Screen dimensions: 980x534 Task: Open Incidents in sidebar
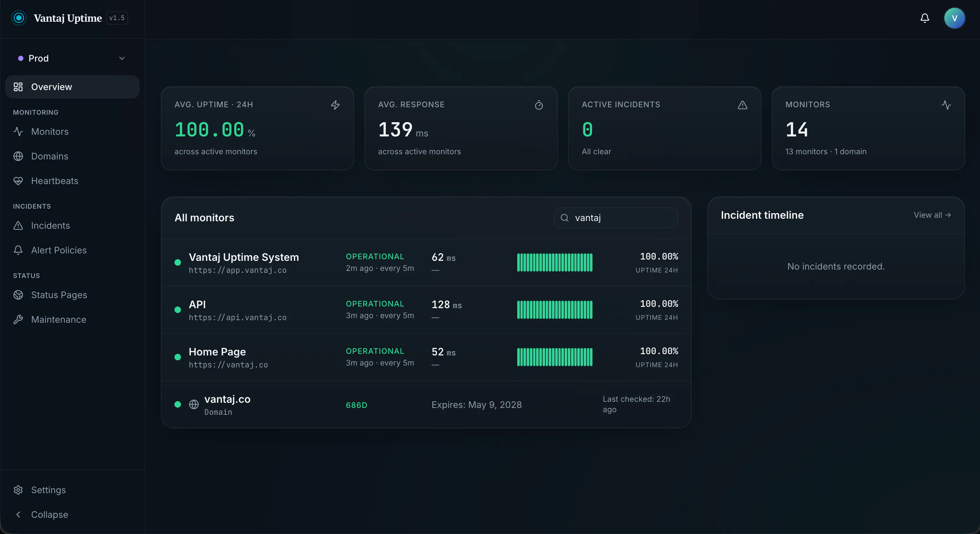72,226
